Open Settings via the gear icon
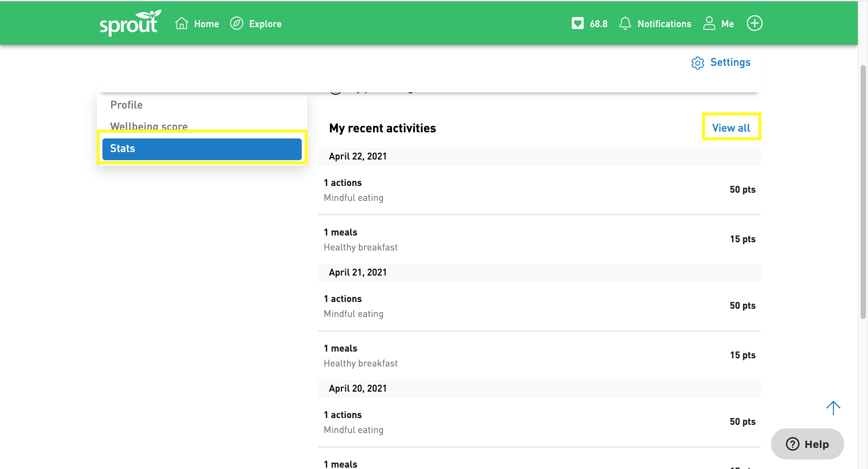The height and width of the screenshot is (469, 868). [697, 62]
